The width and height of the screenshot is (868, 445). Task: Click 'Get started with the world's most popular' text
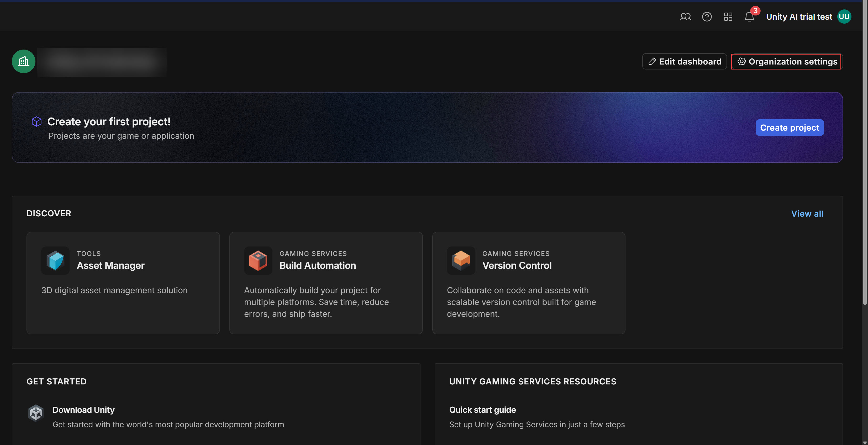[168, 425]
